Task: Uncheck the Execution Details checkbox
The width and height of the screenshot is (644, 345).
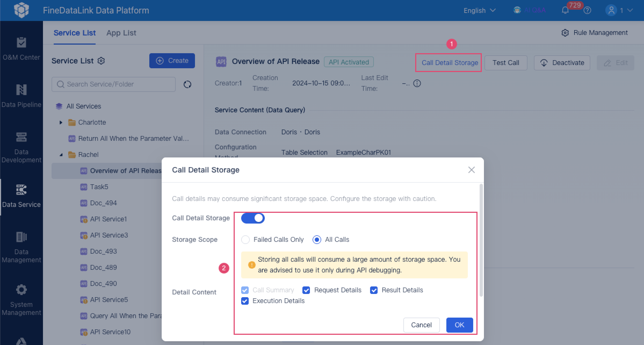Action: 245,301
